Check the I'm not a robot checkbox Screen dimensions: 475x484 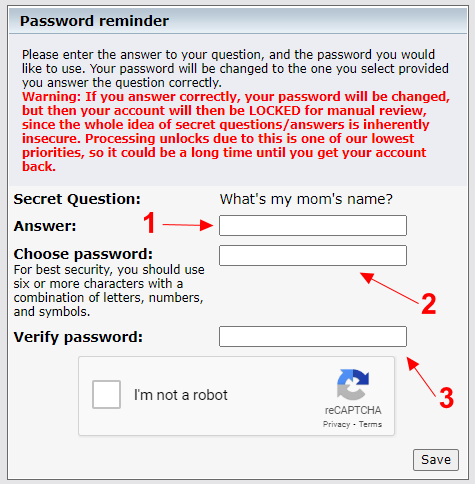click(106, 395)
